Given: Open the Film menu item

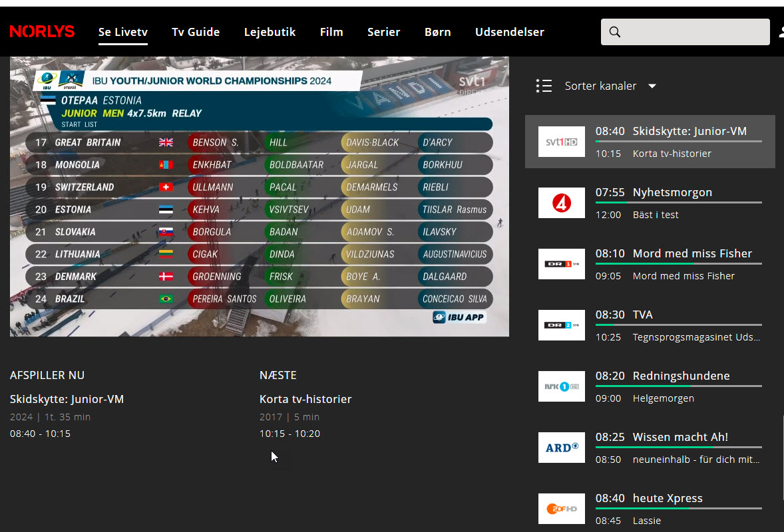Looking at the screenshot, I should [331, 32].
